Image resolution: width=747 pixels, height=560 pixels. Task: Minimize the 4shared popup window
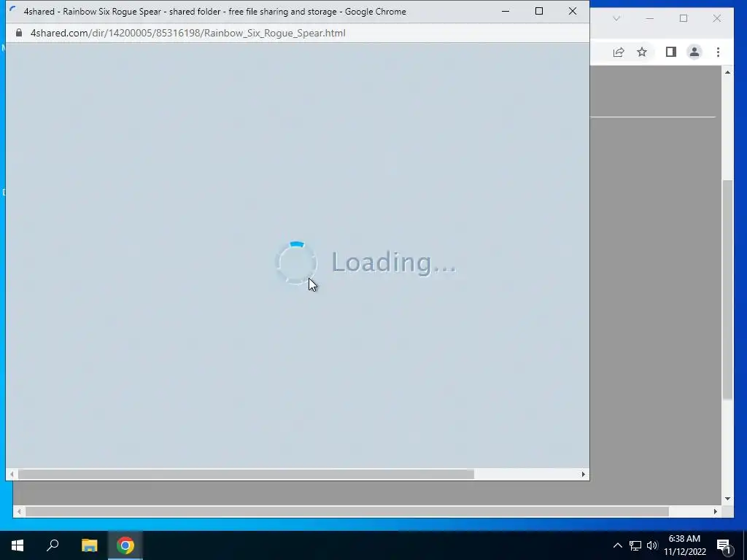(x=506, y=11)
